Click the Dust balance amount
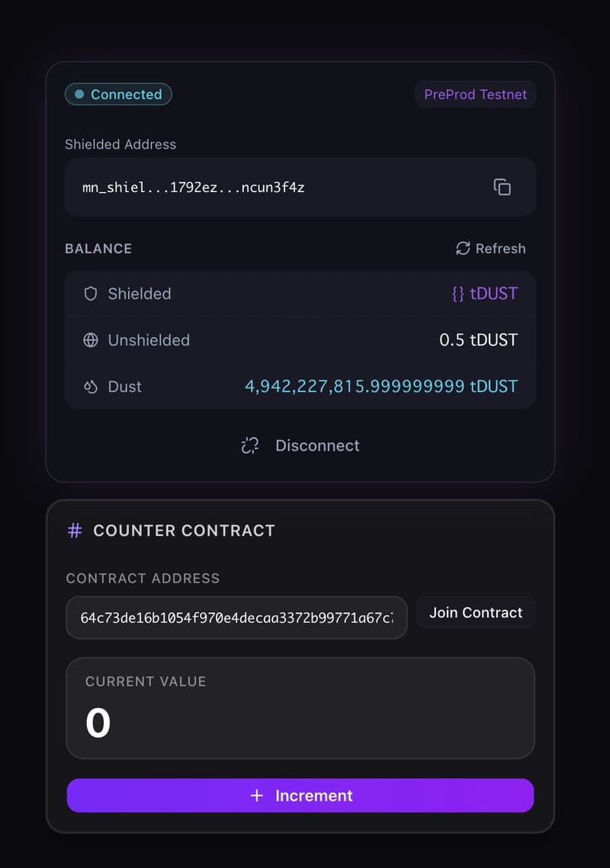 (x=380, y=386)
